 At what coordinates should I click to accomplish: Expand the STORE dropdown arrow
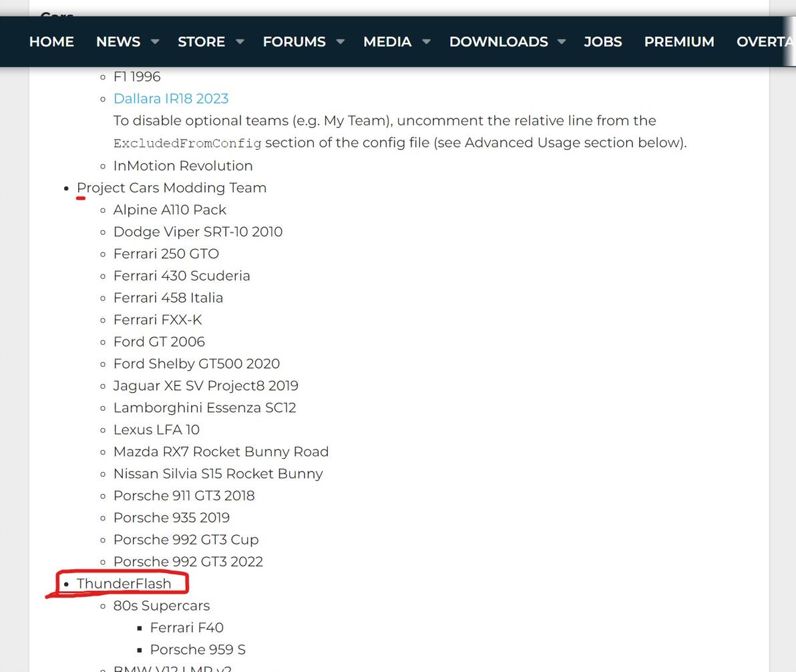click(240, 41)
